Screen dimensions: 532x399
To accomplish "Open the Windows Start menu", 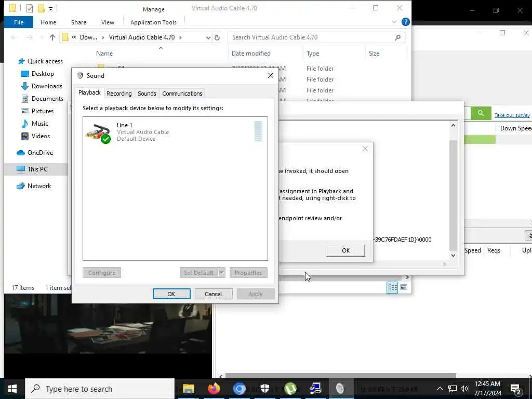I will [x=12, y=389].
